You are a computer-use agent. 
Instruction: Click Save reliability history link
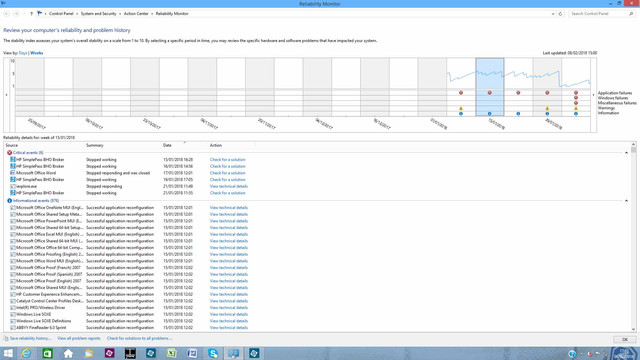tap(30, 338)
